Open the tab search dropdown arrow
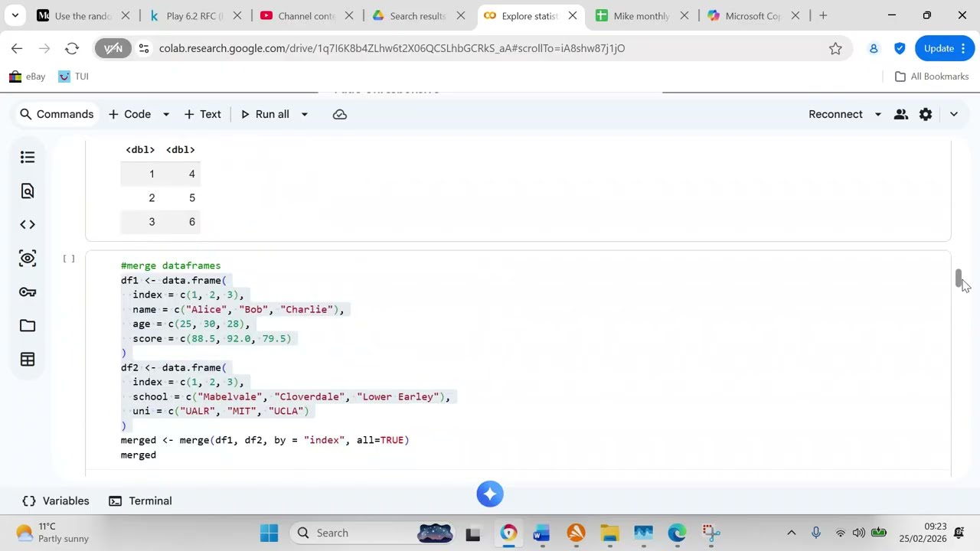980x551 pixels. click(x=15, y=15)
